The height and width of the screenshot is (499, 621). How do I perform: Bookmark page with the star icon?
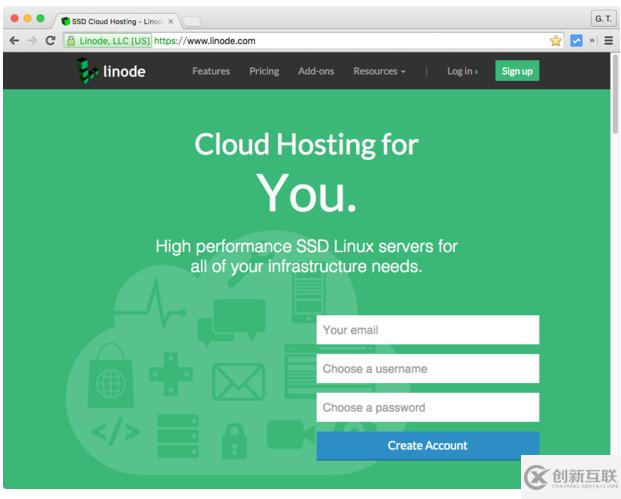556,40
